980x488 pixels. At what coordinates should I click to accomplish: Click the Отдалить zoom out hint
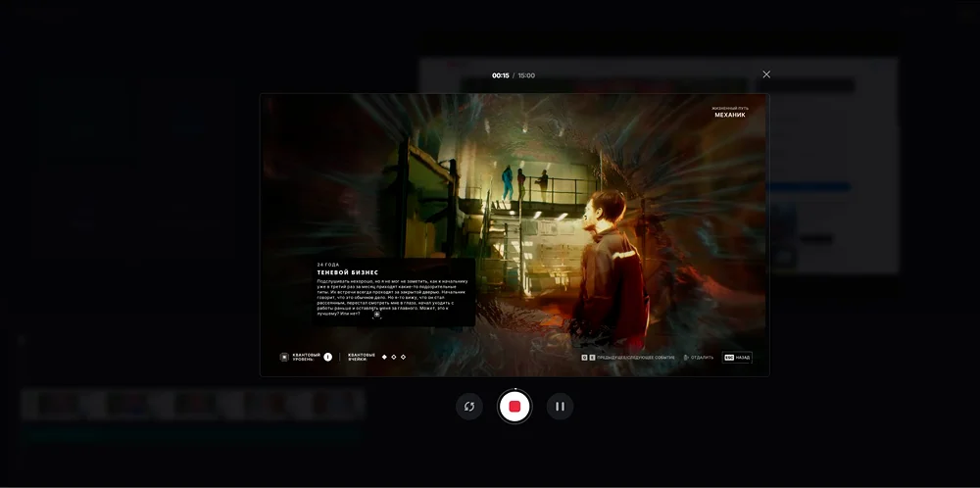(x=699, y=358)
